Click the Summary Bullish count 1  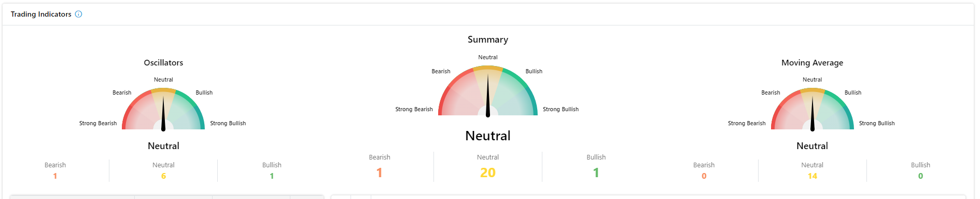pyautogui.click(x=596, y=173)
